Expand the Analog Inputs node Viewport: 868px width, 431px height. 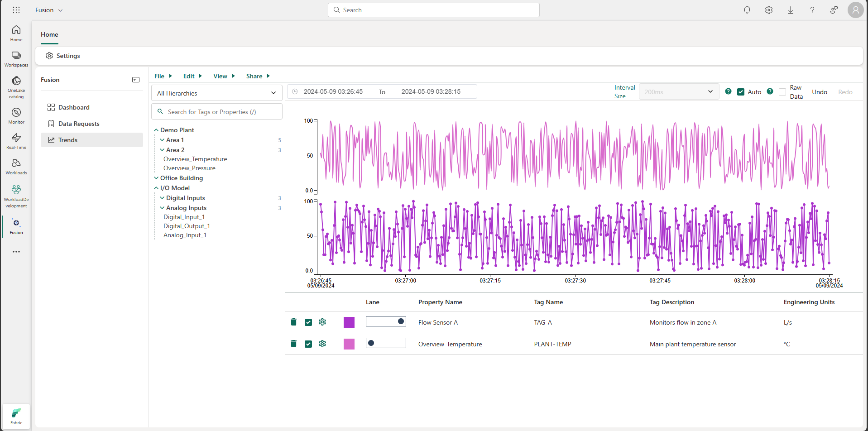click(x=162, y=208)
